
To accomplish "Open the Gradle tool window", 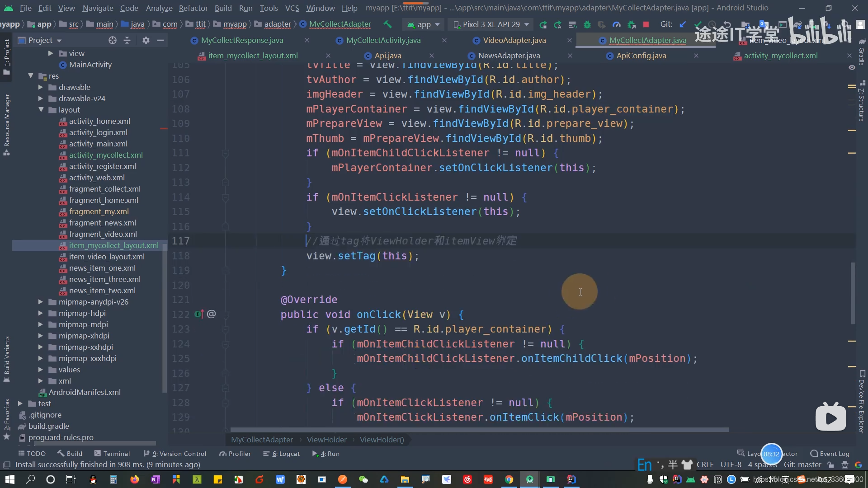I will coord(862,53).
